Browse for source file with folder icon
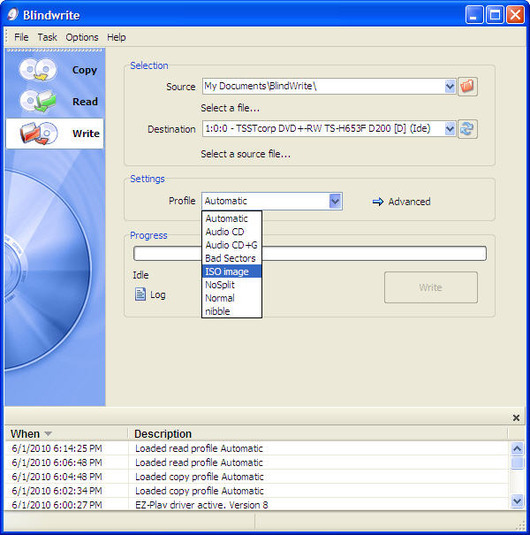530x535 pixels. point(468,86)
